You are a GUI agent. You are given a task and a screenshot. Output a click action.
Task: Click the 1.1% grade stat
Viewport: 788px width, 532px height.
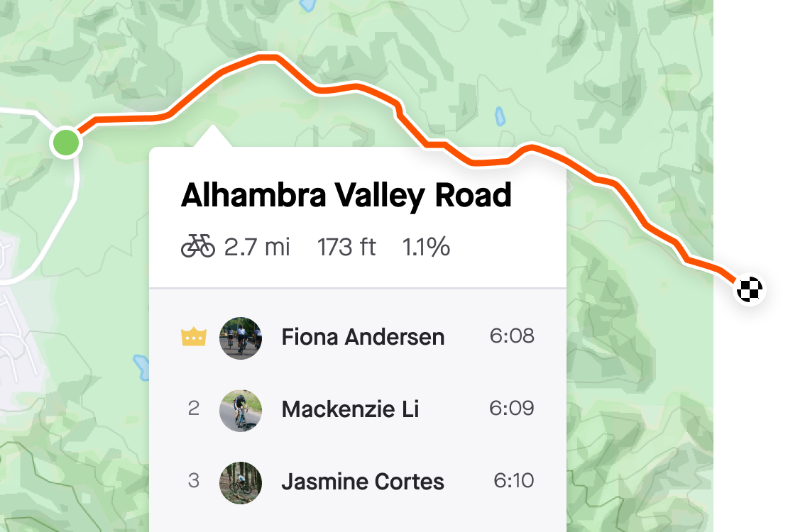click(x=426, y=247)
